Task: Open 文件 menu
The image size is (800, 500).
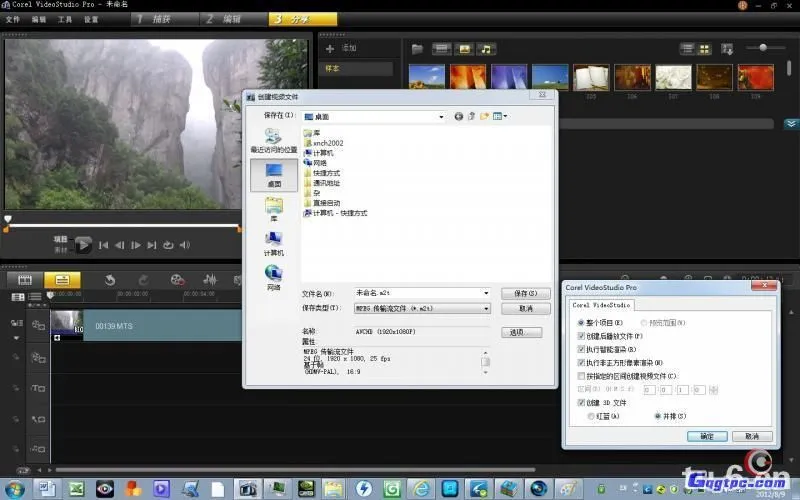Action: click(13, 19)
